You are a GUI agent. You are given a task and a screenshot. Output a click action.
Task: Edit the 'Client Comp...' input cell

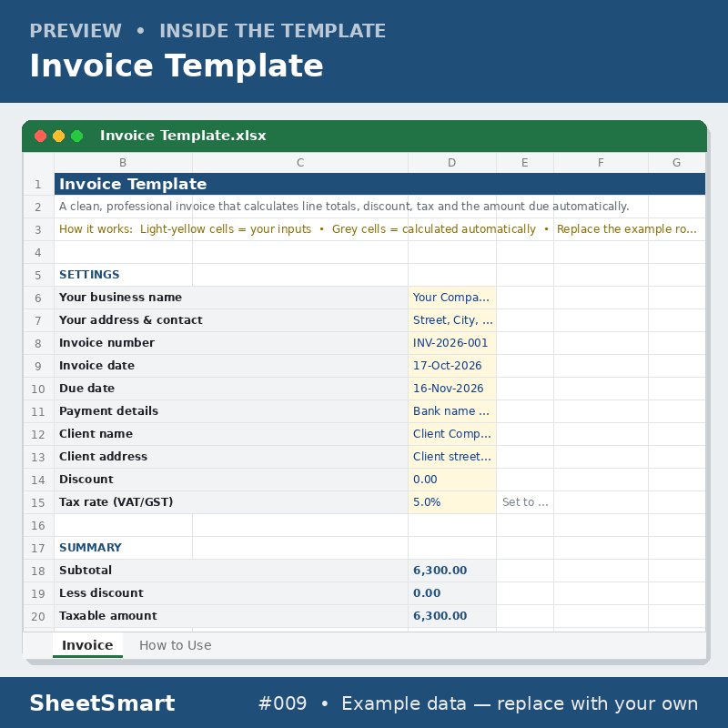point(452,434)
